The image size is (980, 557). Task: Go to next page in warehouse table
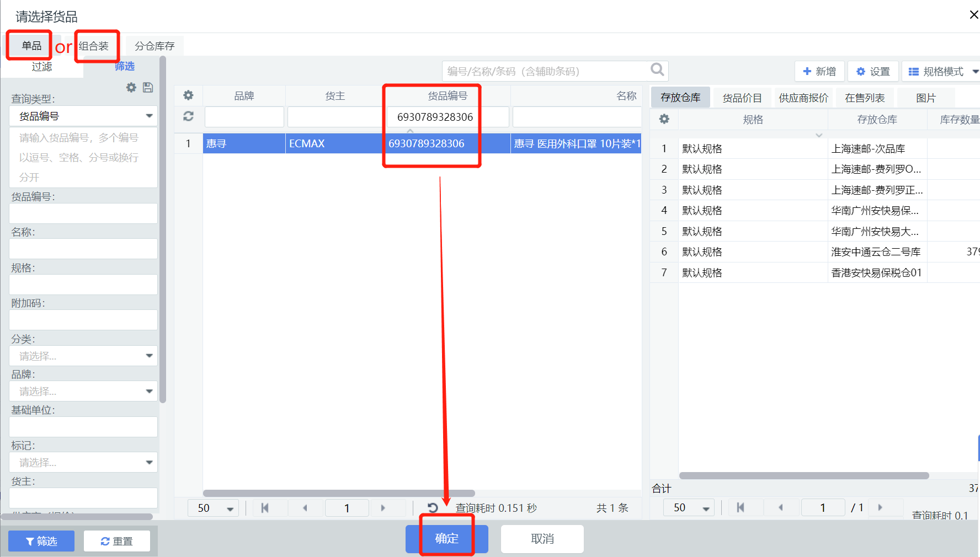click(x=880, y=507)
